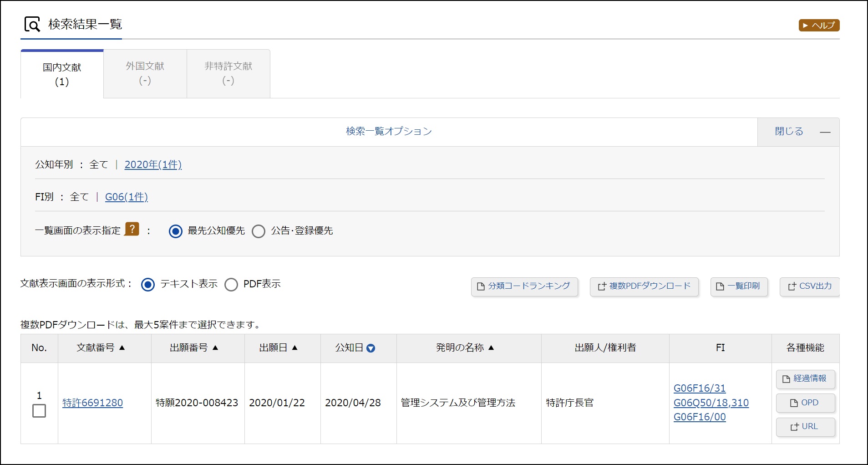The width and height of the screenshot is (868, 465).
Task: Sort by 出願番号 ascending arrow
Action: click(x=215, y=348)
